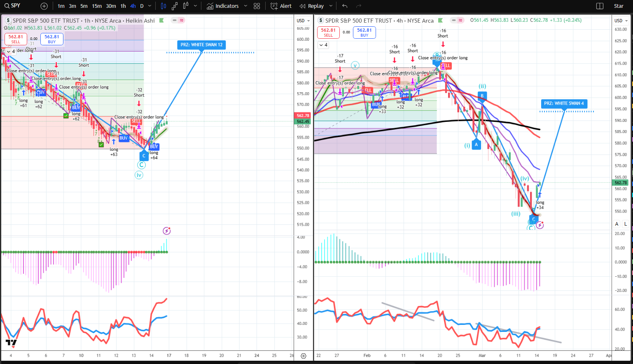Open the Star layout name menu

click(619, 6)
